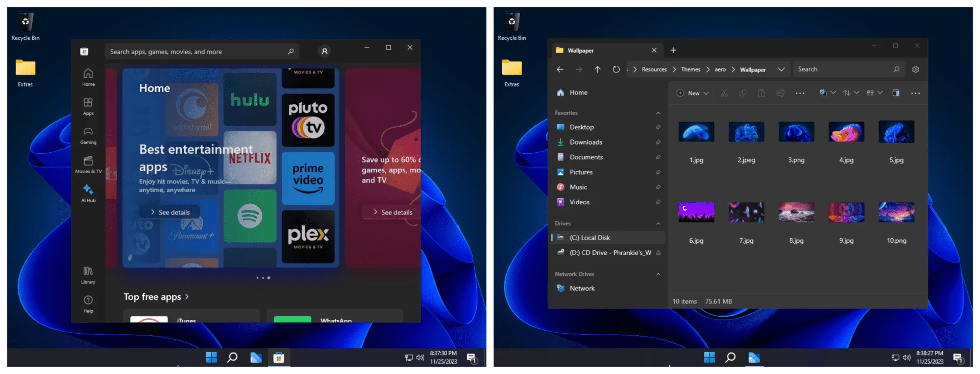Click the Recycle Bin beside the Store window
The width and height of the screenshot is (980, 374).
click(26, 26)
